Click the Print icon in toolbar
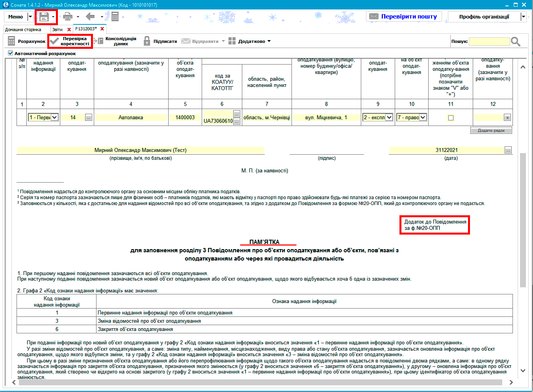 click(68, 17)
